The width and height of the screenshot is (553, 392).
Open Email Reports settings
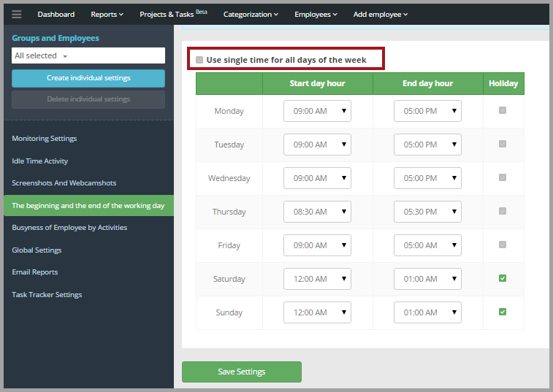tap(35, 272)
